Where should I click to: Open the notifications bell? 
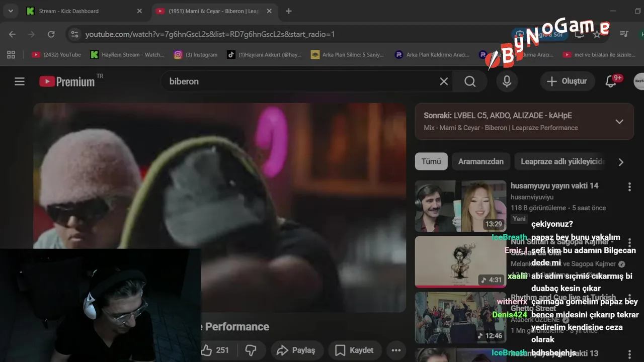point(611,81)
